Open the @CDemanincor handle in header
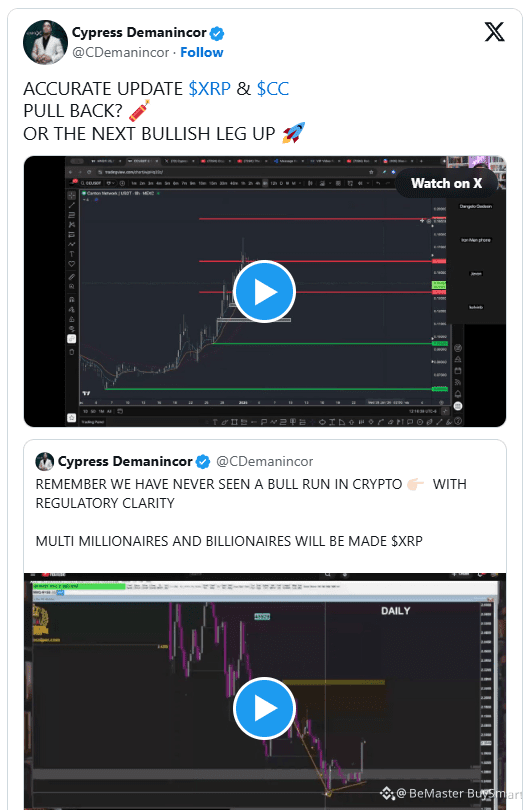The image size is (530, 810). [121, 53]
